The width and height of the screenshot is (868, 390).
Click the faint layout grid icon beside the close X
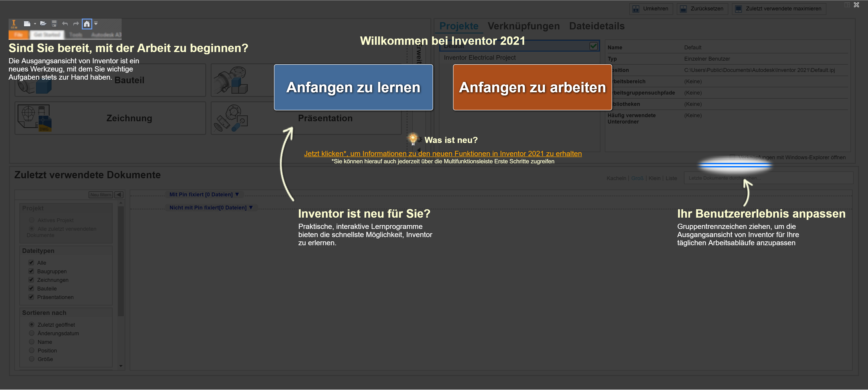847,5
